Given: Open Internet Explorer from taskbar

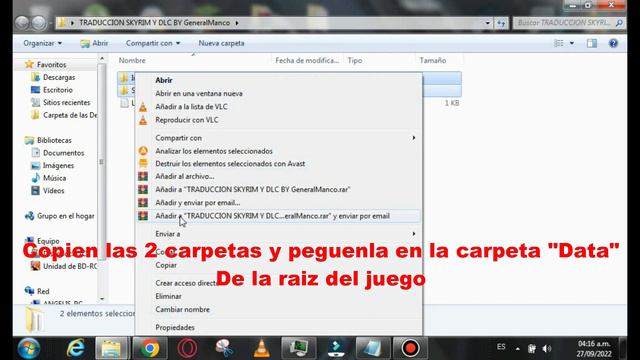Looking at the screenshot, I should (76, 348).
